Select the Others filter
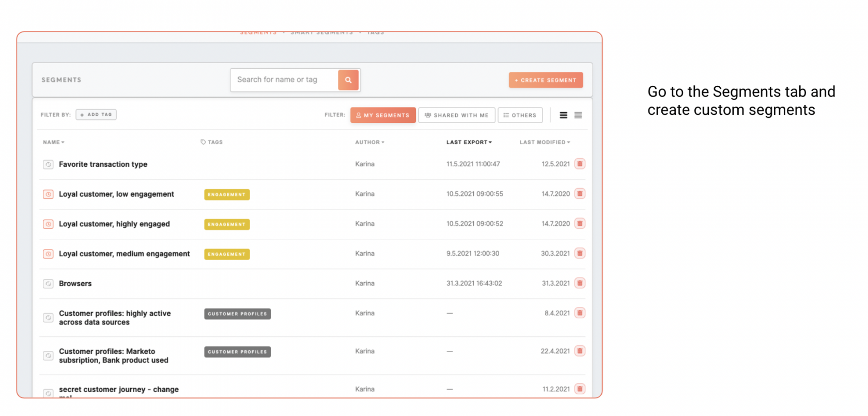Viewport: 868px width, 416px height. pos(520,115)
